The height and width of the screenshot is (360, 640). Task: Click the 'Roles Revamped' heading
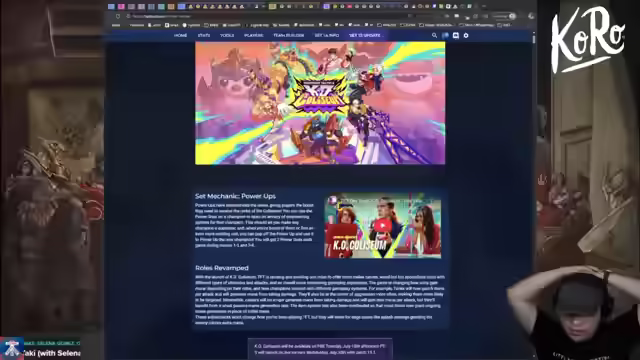click(222, 268)
